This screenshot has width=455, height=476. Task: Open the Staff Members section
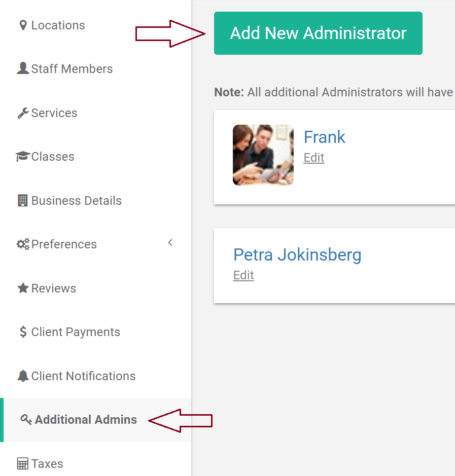71,68
